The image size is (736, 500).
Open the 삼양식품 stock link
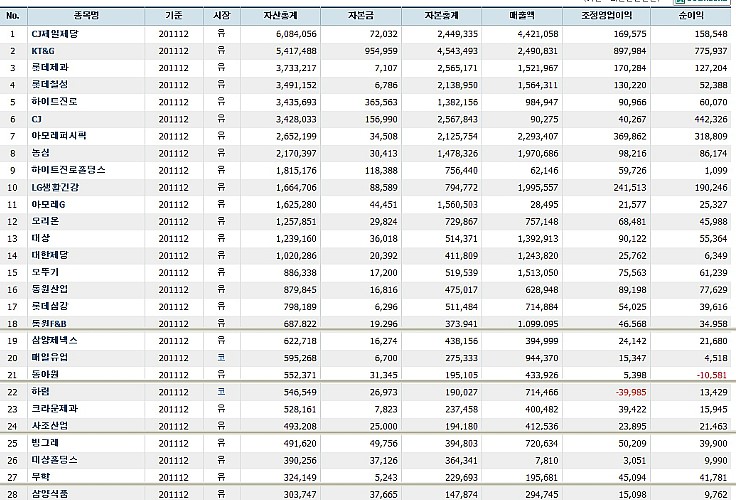[50, 494]
